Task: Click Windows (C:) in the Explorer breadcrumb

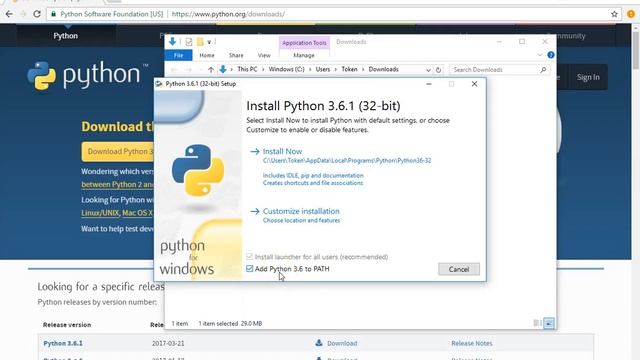Action: (x=287, y=69)
